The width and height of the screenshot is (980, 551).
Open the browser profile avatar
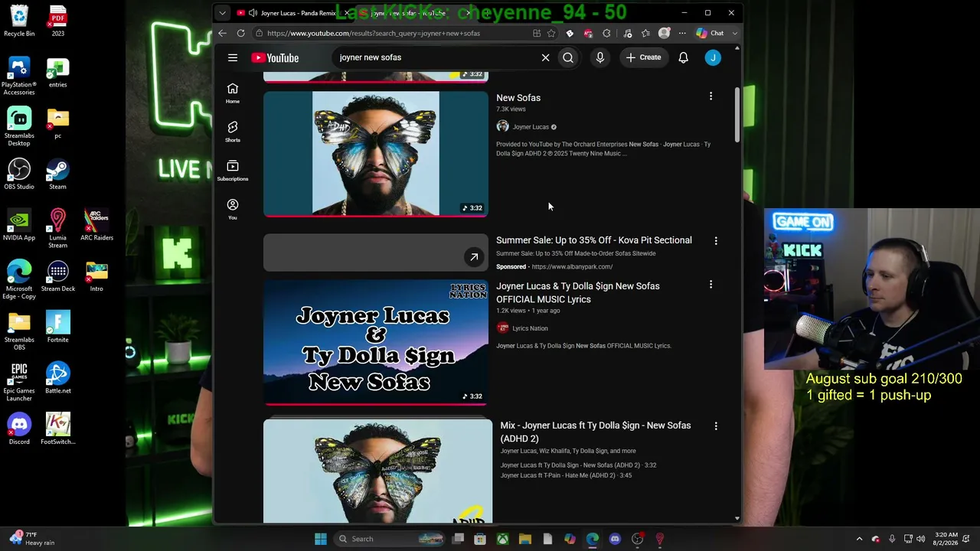(664, 33)
